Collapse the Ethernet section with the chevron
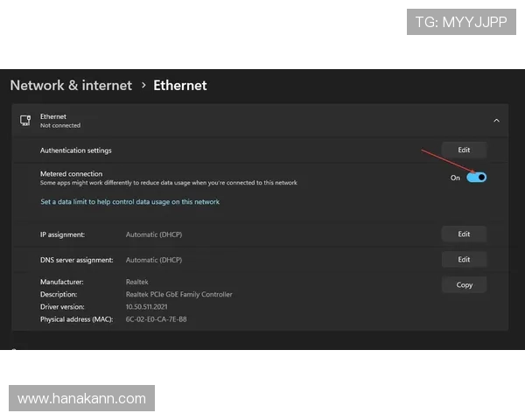Screen dimensions: 525x420 click(496, 121)
